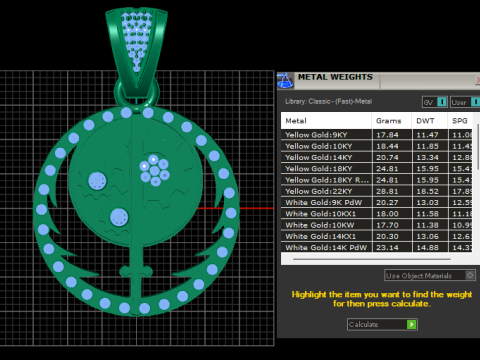Click the green Calculate arrow button
The height and width of the screenshot is (360, 480).
coord(412,324)
